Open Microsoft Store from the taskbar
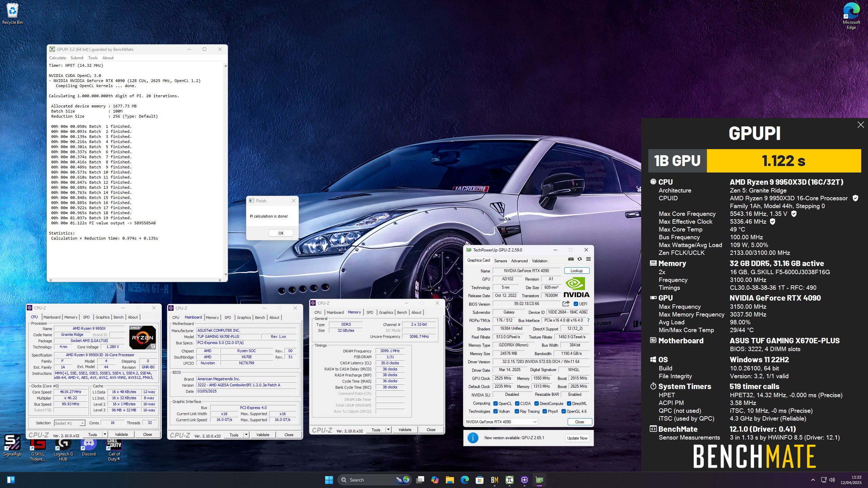The height and width of the screenshot is (488, 868). click(479, 480)
